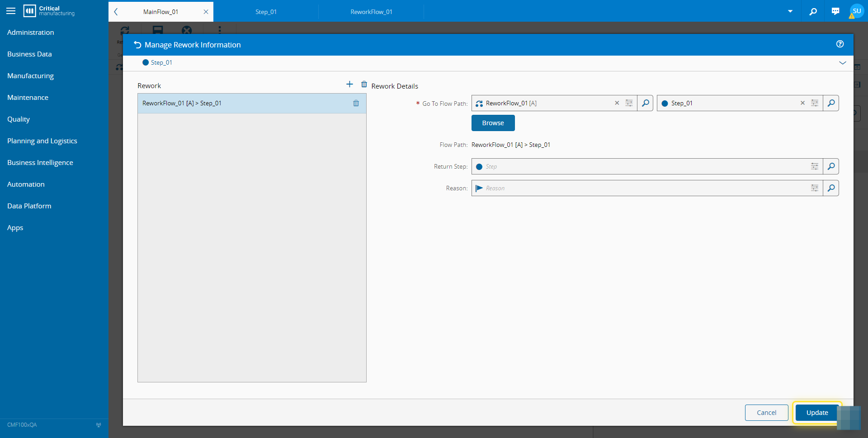Screen dimensions: 868x438
Task: Clear the ReworkFlow_01 [A] flow field
Action: 617,103
